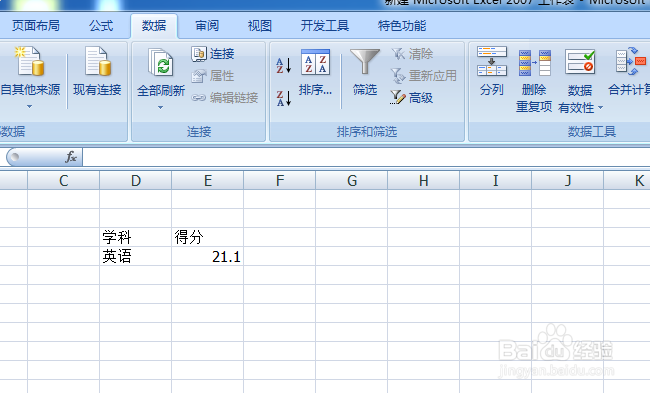Click the Reapply (重新应用) filter icon
This screenshot has width=650, height=393.
point(398,75)
